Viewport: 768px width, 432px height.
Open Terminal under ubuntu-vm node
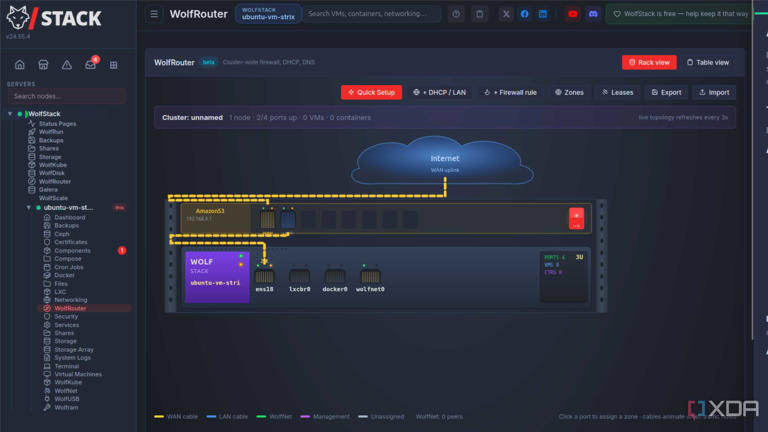tap(66, 366)
